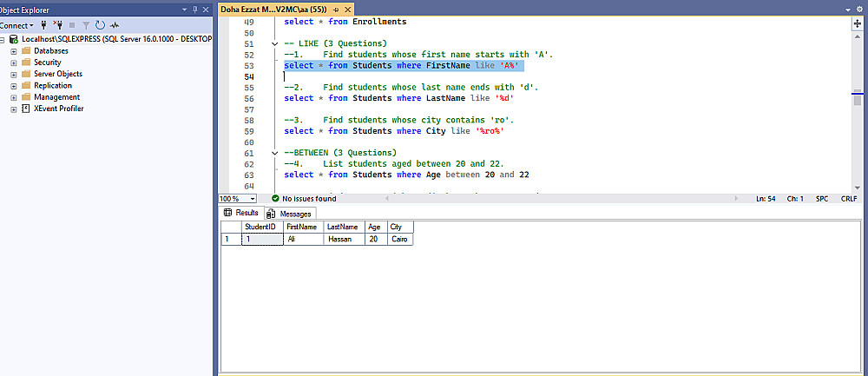Switch to the Messages tab

pos(290,214)
